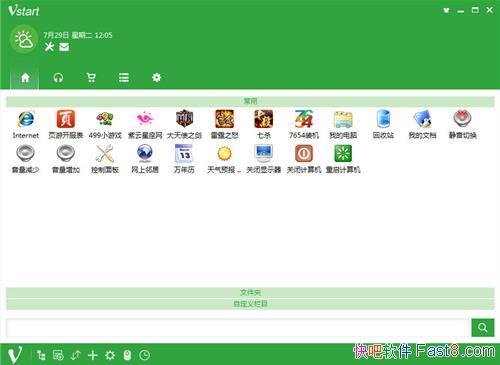Switch to the headphones tab
Screen dimensions: 500x365
(58, 78)
